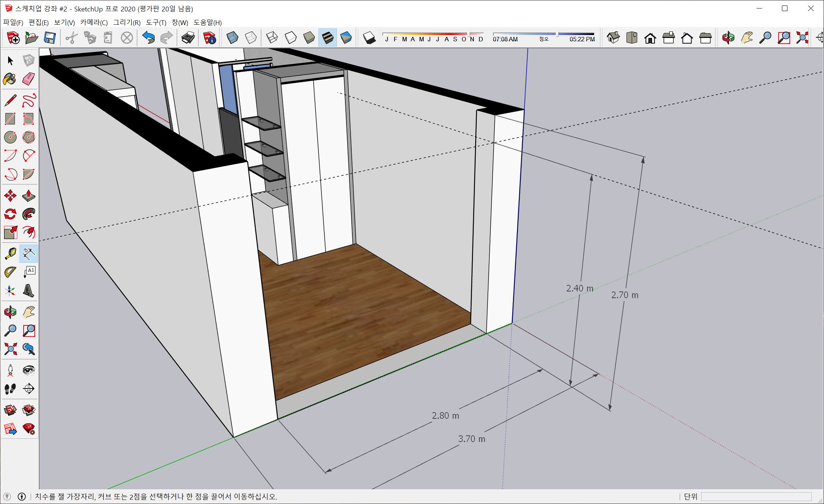Select the Eraser tool
This screenshot has height=504, width=824.
(x=28, y=79)
